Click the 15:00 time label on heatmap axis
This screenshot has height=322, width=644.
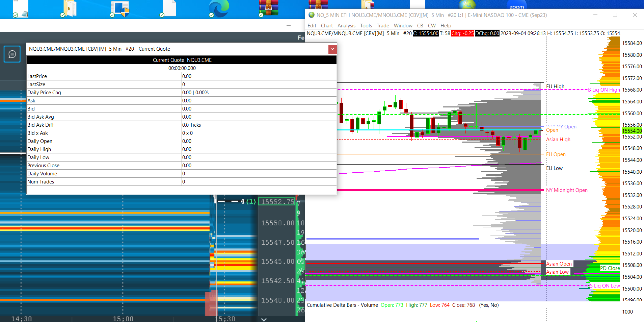coord(123,319)
